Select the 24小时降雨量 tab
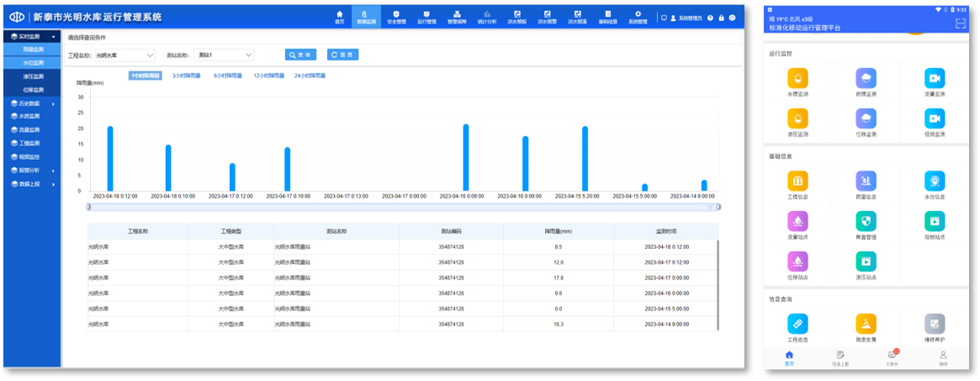 point(310,76)
